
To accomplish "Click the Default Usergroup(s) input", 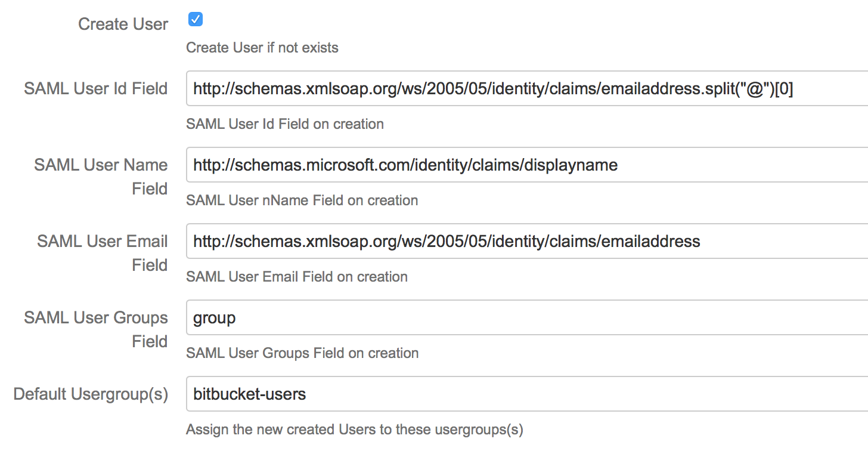I will (x=527, y=394).
